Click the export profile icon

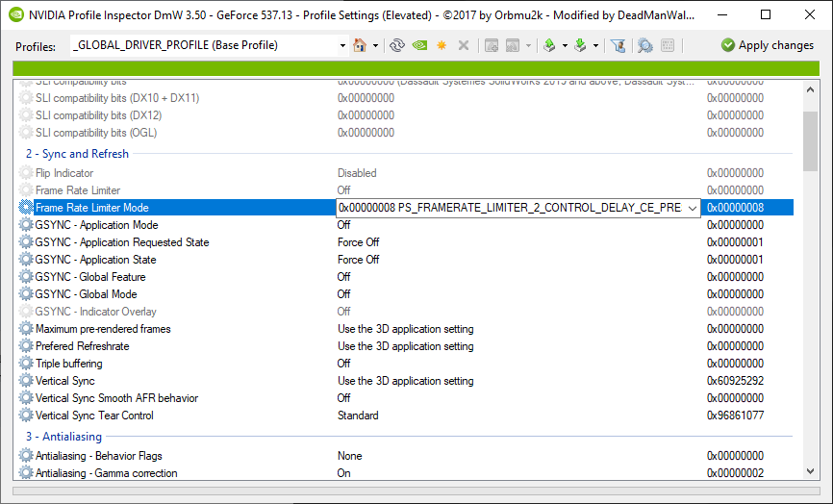(549, 45)
